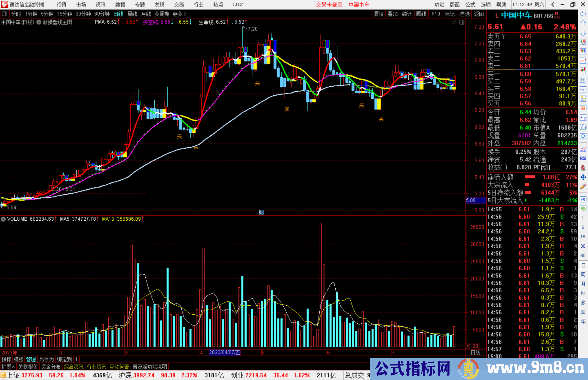Click the 财 marker on the chart
This screenshot has width=588, height=380.
tap(261, 212)
